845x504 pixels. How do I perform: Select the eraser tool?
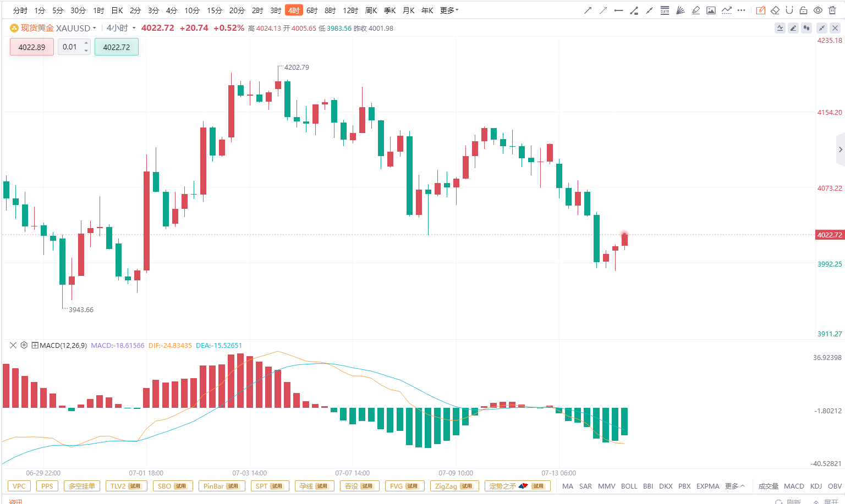pyautogui.click(x=775, y=10)
